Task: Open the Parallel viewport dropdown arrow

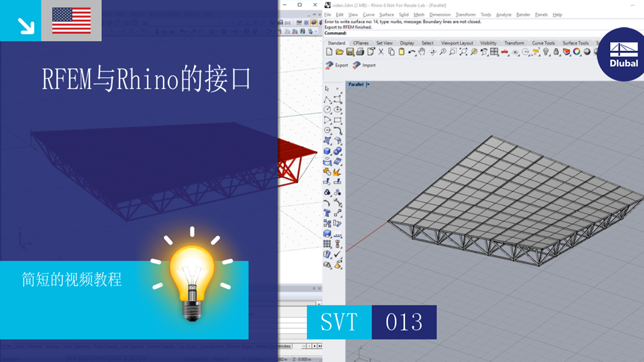Action: point(369,85)
